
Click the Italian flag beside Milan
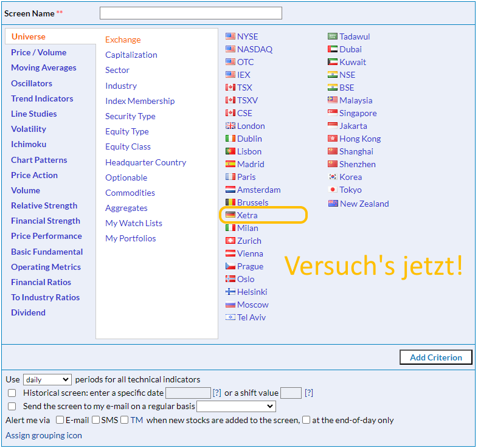point(230,228)
